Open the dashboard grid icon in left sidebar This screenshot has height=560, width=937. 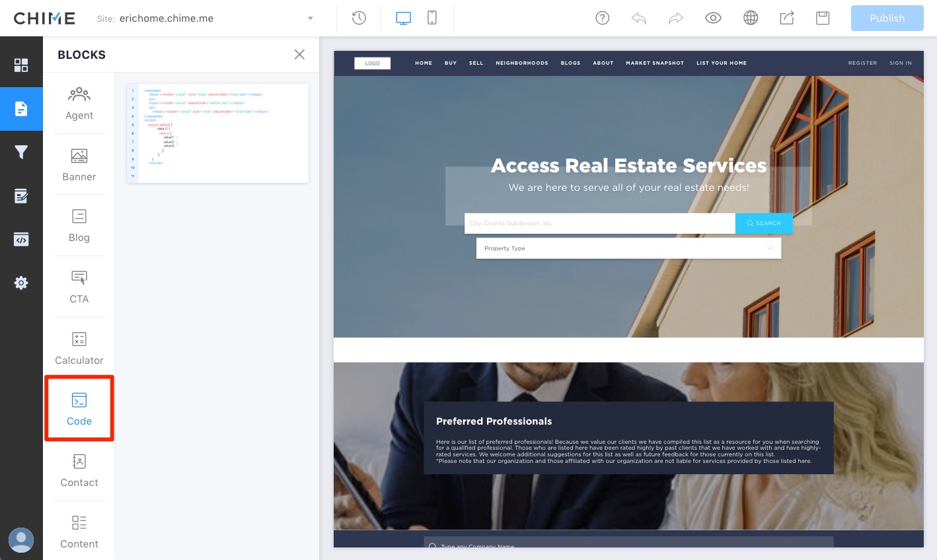[21, 65]
